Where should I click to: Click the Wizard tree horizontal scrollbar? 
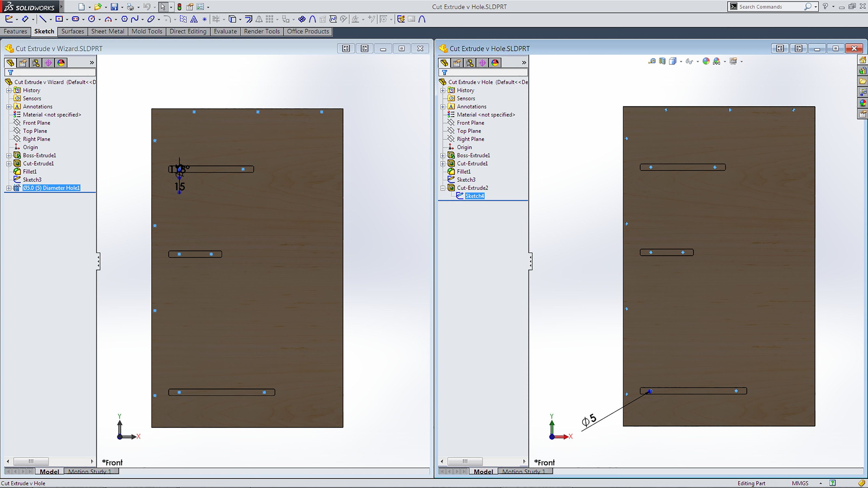[31, 461]
